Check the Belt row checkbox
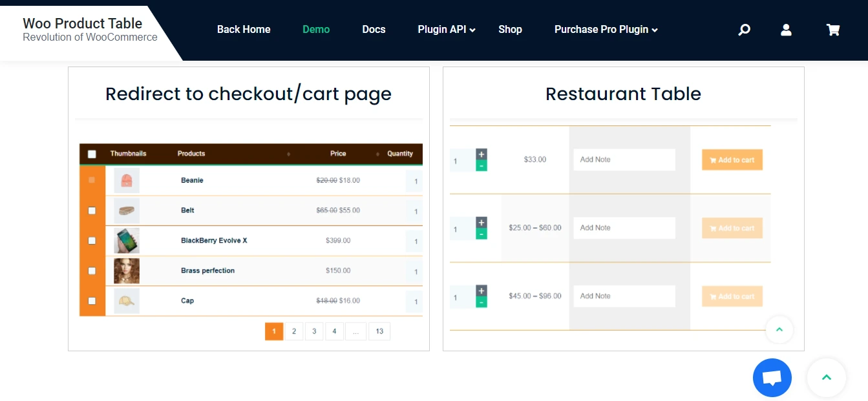 92,211
